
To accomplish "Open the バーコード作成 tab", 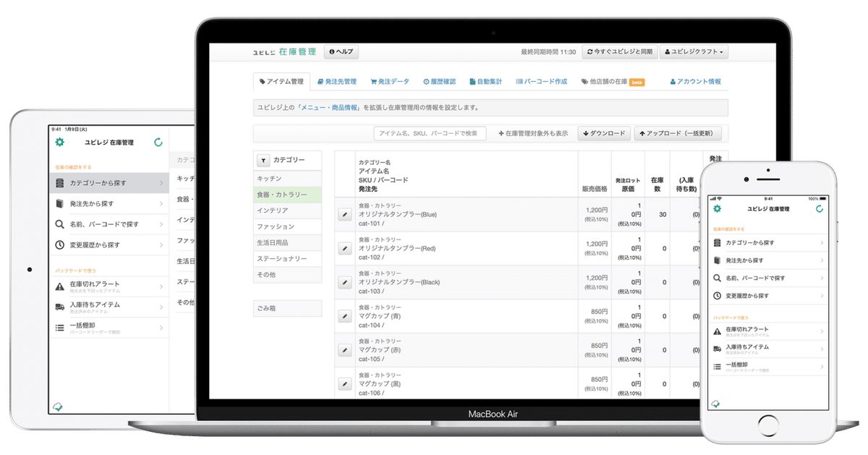I will click(x=541, y=82).
